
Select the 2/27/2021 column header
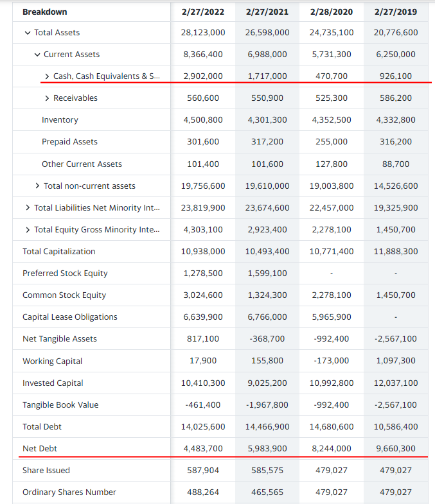[x=267, y=12]
